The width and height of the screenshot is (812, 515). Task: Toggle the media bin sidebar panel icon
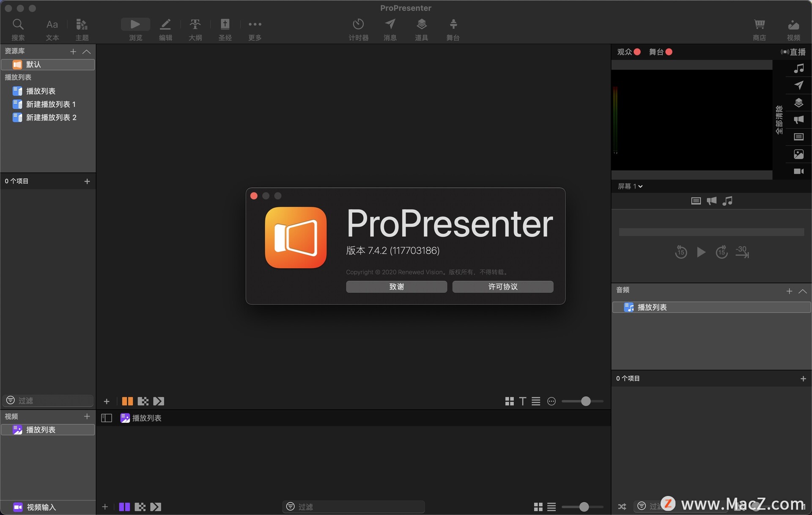[x=107, y=418]
